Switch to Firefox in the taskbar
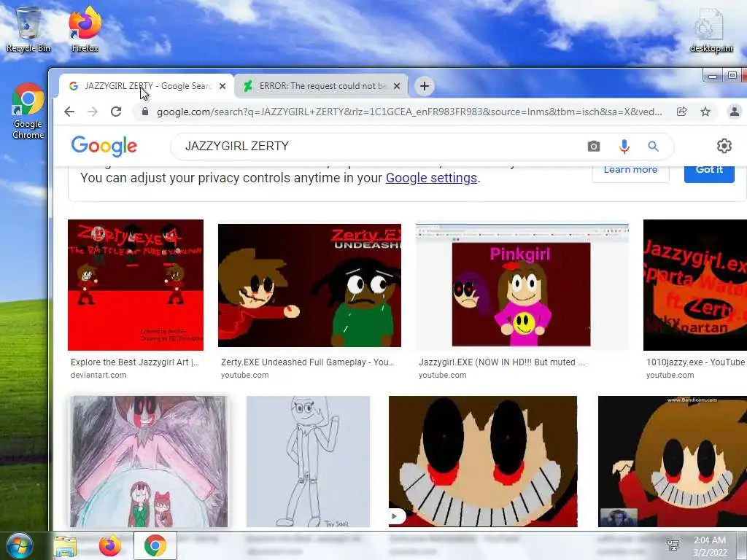Image resolution: width=747 pixels, height=560 pixels. [x=110, y=545]
